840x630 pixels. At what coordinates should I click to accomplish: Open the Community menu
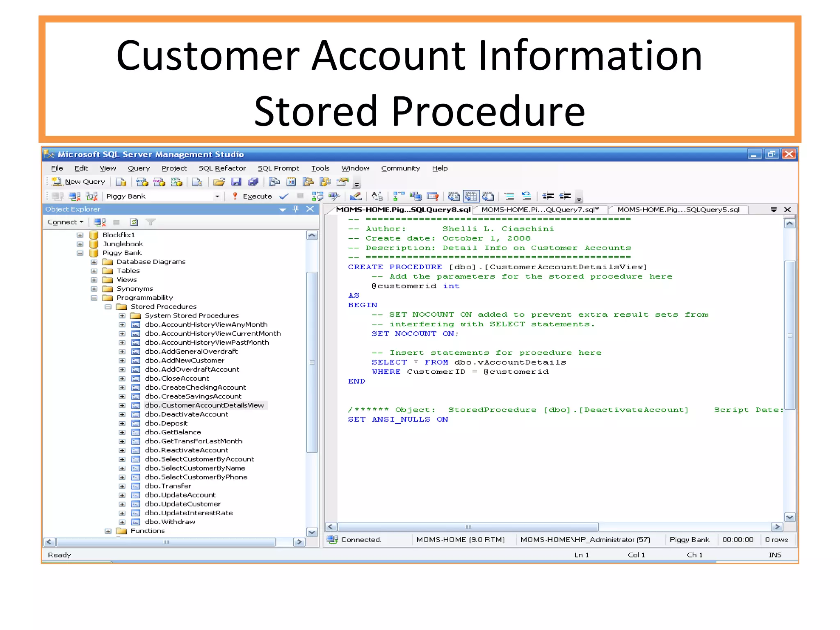(401, 168)
